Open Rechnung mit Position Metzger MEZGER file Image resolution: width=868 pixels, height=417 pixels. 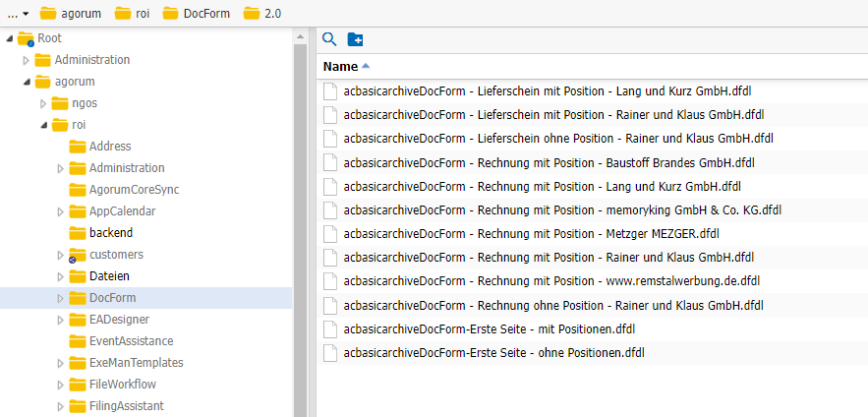click(531, 234)
